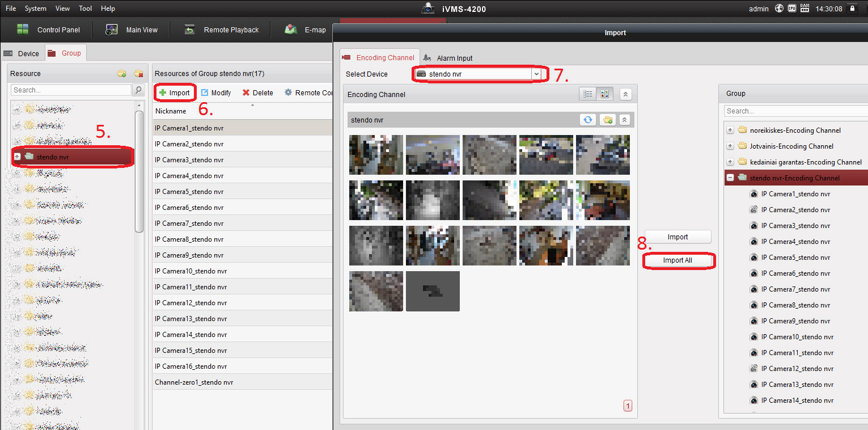Screen dimensions: 868x430
Task: Click the Resource search magnifier icon
Action: [x=138, y=90]
